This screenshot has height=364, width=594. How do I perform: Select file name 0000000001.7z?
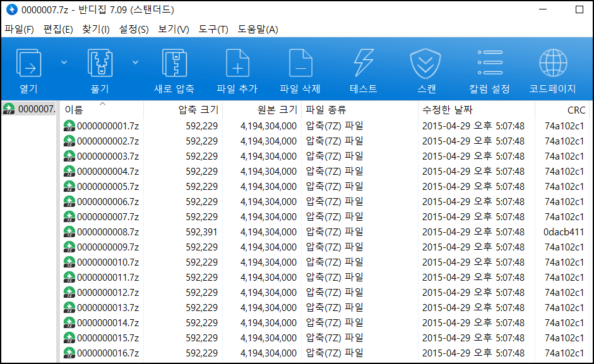108,126
